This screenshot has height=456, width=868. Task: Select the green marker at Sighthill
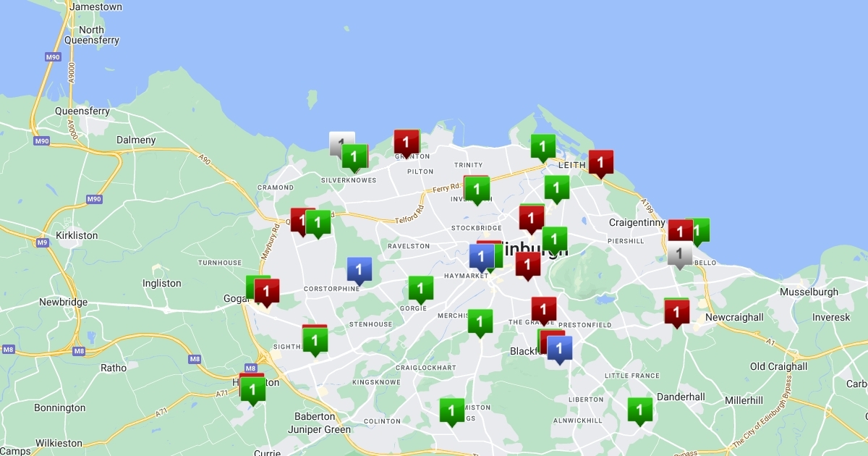(315, 340)
